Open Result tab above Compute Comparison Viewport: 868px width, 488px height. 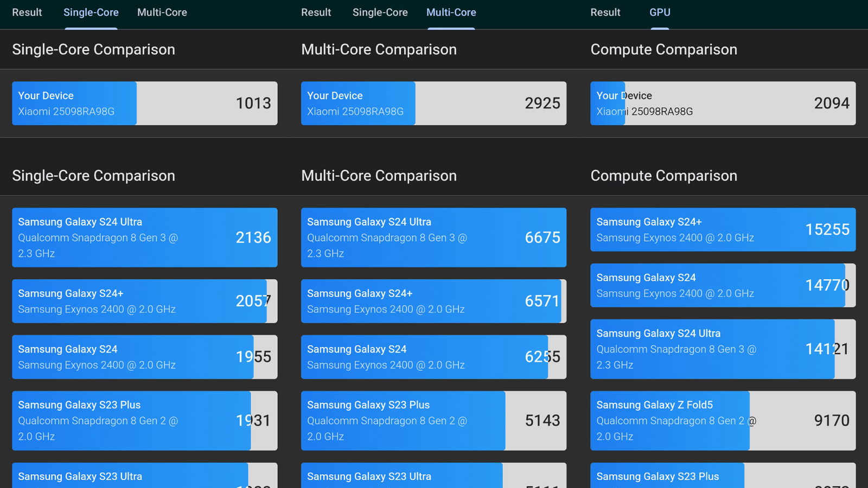click(x=605, y=12)
